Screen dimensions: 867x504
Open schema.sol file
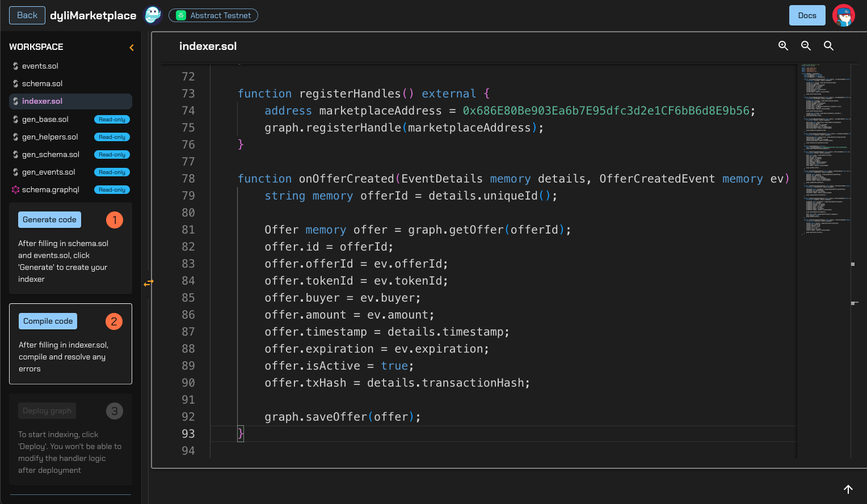click(x=42, y=84)
